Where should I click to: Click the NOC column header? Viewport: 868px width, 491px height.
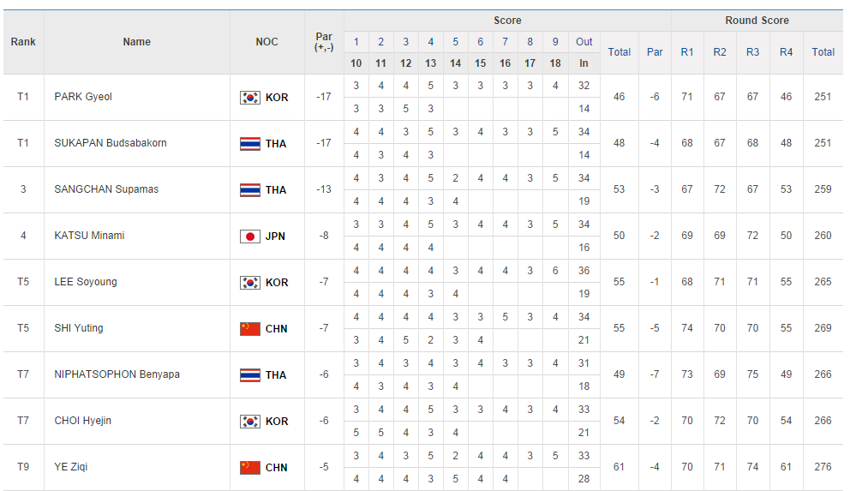click(266, 42)
